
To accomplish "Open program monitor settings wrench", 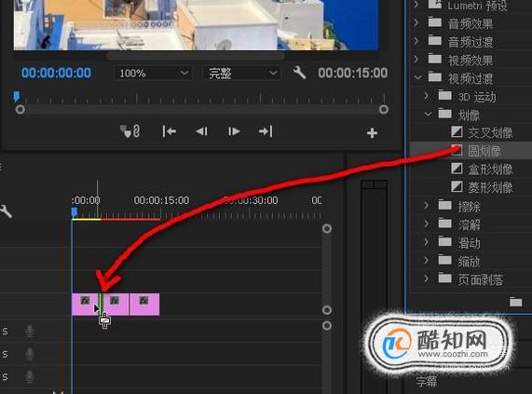I will pyautogui.click(x=299, y=73).
